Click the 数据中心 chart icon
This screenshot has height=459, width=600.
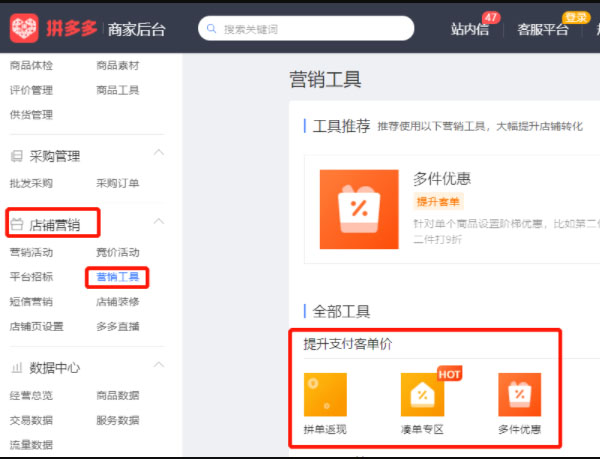(x=16, y=368)
